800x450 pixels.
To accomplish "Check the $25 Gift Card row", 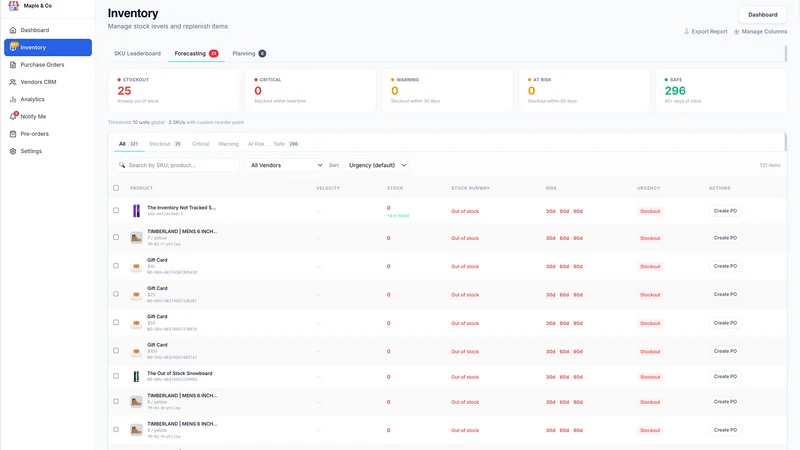I will (116, 294).
